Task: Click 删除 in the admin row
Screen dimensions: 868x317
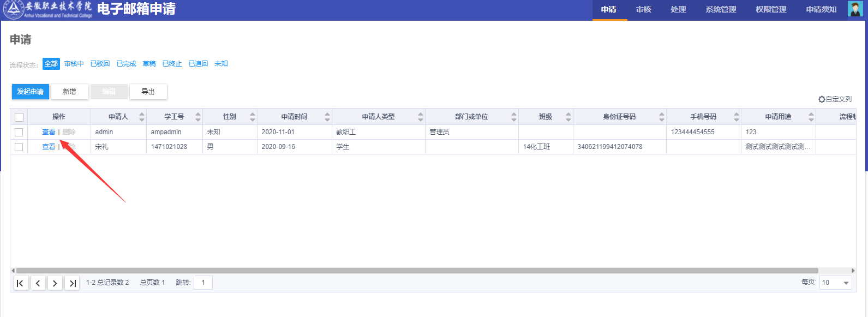Action: click(x=69, y=132)
